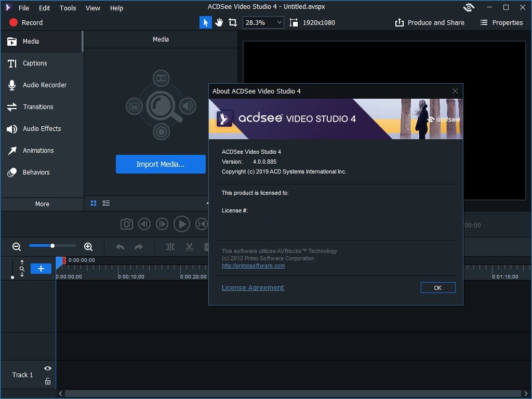Add a new track with the plus button
The height and width of the screenshot is (399, 532).
tap(41, 269)
